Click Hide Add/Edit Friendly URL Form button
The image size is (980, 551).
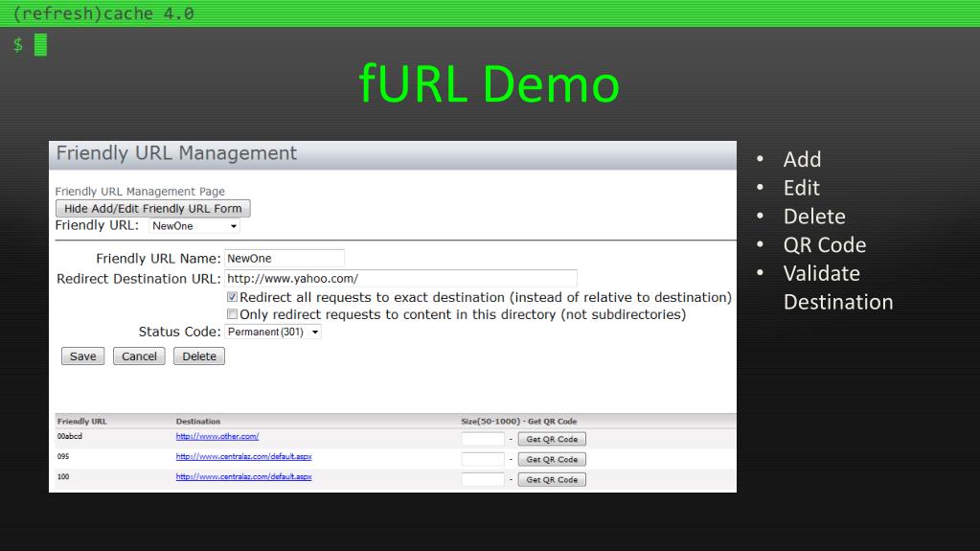[152, 208]
